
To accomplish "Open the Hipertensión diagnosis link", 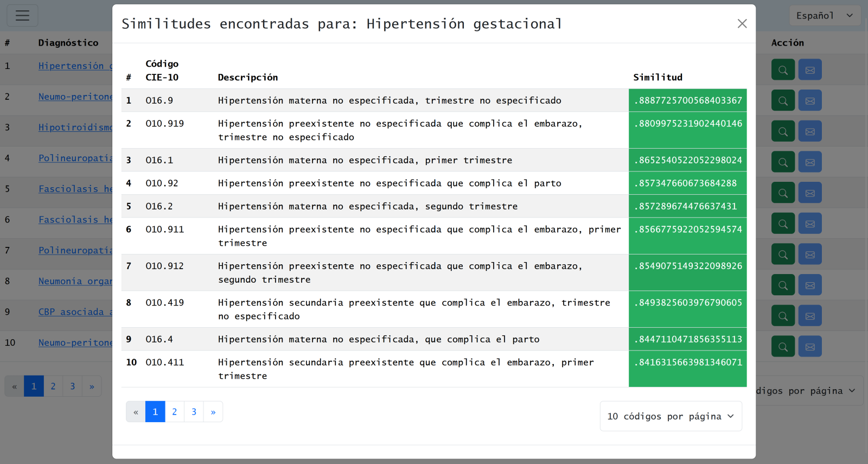I will (x=75, y=66).
